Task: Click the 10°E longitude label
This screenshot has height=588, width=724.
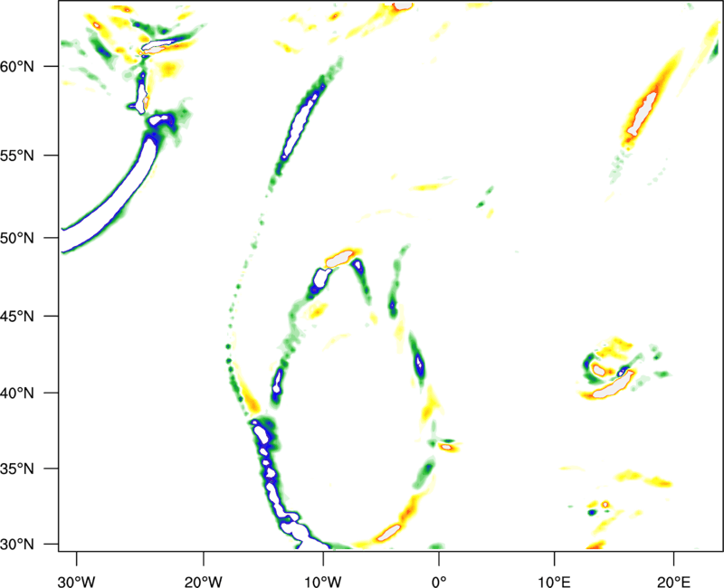Action: tap(554, 582)
